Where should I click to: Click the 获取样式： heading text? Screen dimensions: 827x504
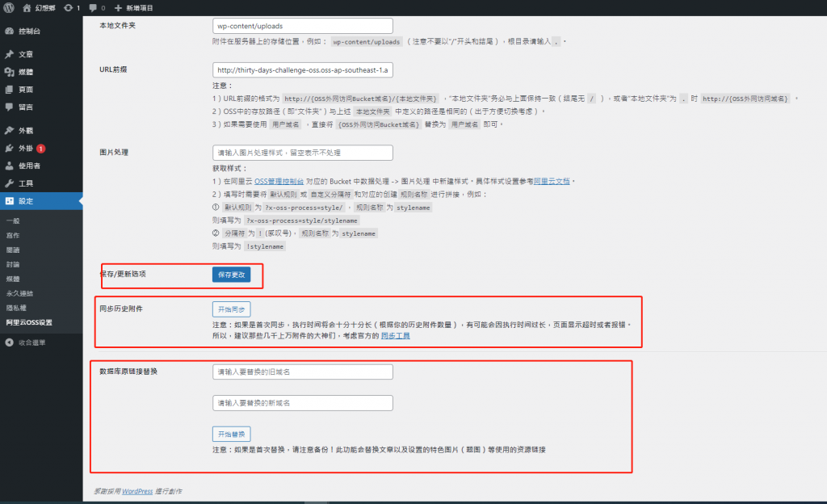point(230,169)
